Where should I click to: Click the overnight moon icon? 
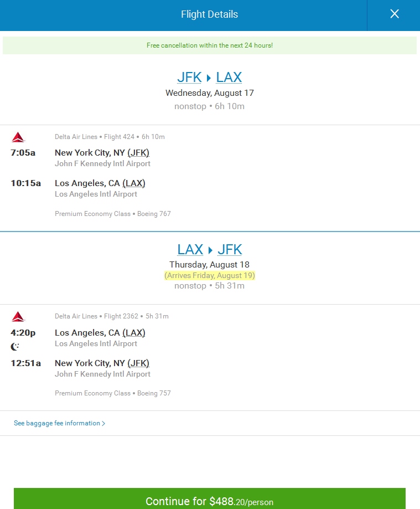coord(15,347)
